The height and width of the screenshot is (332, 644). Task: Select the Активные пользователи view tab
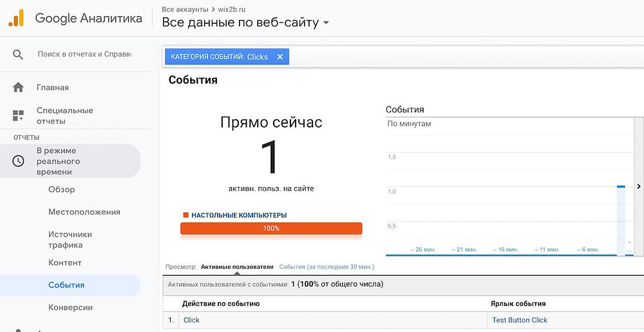click(x=237, y=267)
